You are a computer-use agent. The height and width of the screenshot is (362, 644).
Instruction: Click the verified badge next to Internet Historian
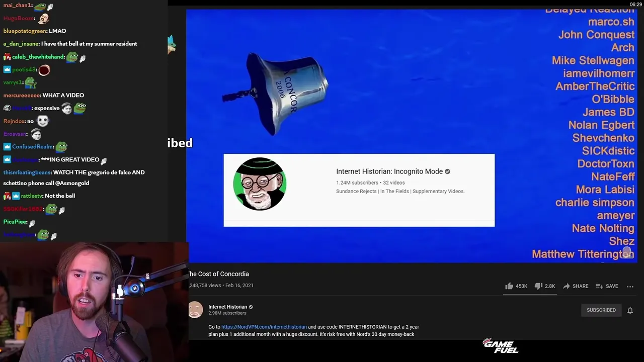point(251,307)
